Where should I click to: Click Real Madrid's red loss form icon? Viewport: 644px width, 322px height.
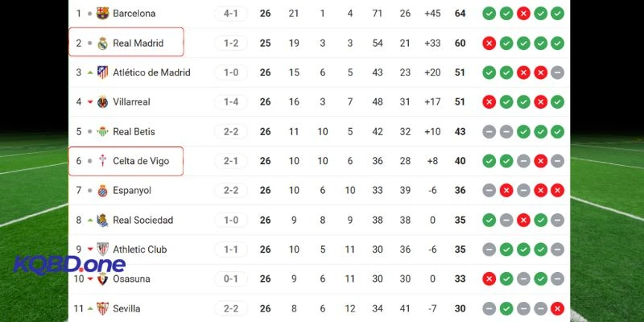tap(488, 43)
